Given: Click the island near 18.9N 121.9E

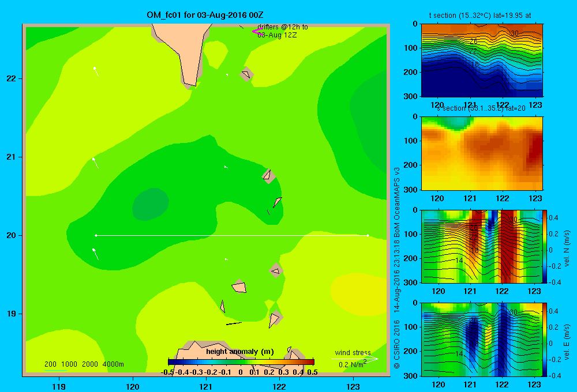Looking at the screenshot, I should pyautogui.click(x=275, y=319).
